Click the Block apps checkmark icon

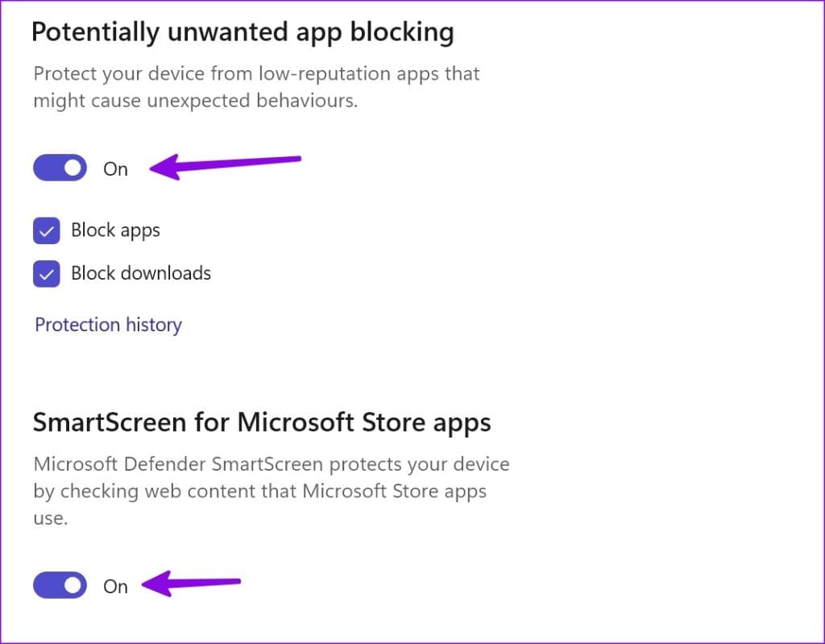(47, 231)
